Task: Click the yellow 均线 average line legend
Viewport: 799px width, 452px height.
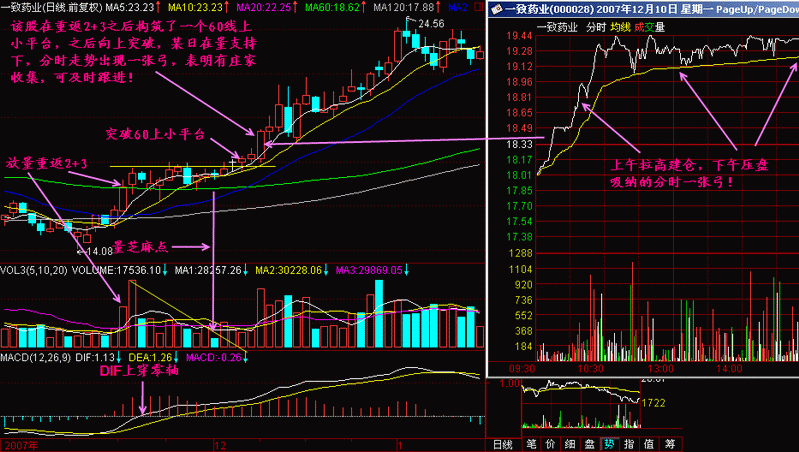Action: click(x=620, y=28)
